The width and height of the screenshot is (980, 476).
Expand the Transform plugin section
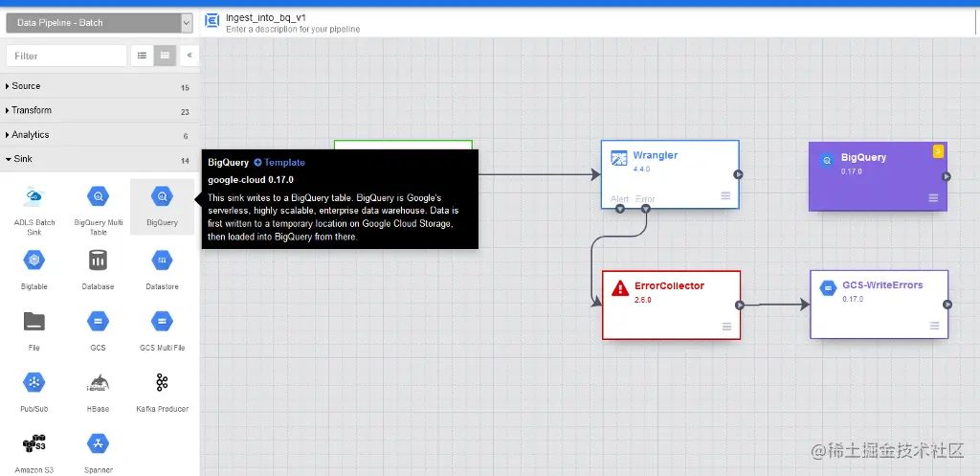pyautogui.click(x=100, y=111)
